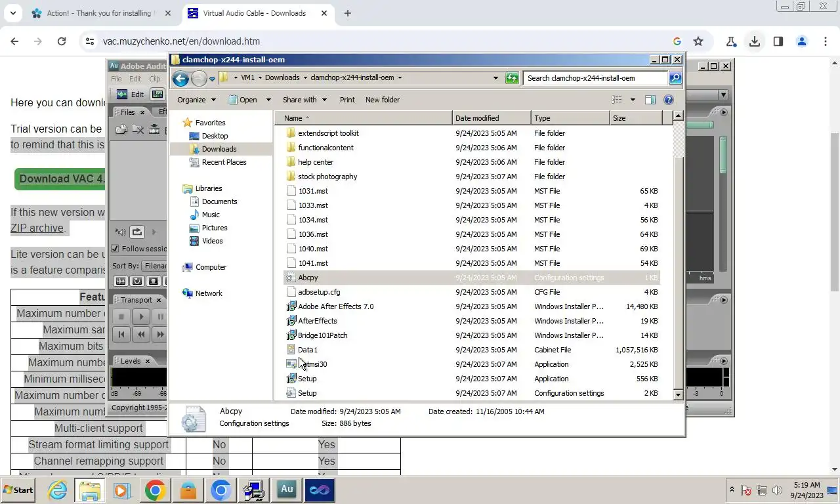
Task: Go back in the Explorer window
Action: 180,79
